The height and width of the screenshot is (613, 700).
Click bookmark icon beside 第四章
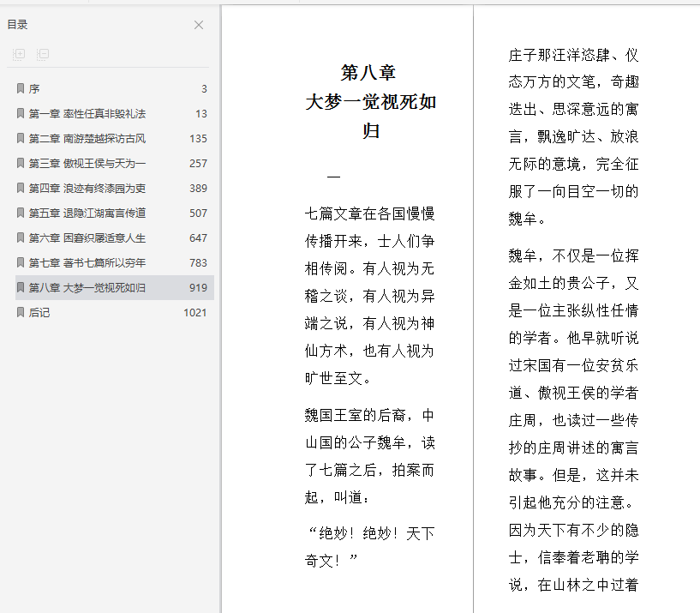[x=20, y=188]
